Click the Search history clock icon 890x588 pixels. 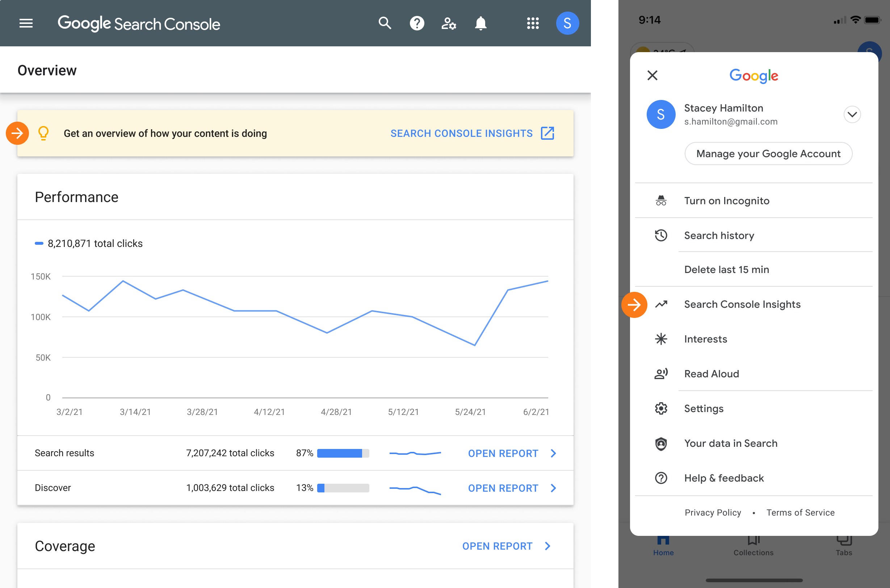pyautogui.click(x=661, y=234)
